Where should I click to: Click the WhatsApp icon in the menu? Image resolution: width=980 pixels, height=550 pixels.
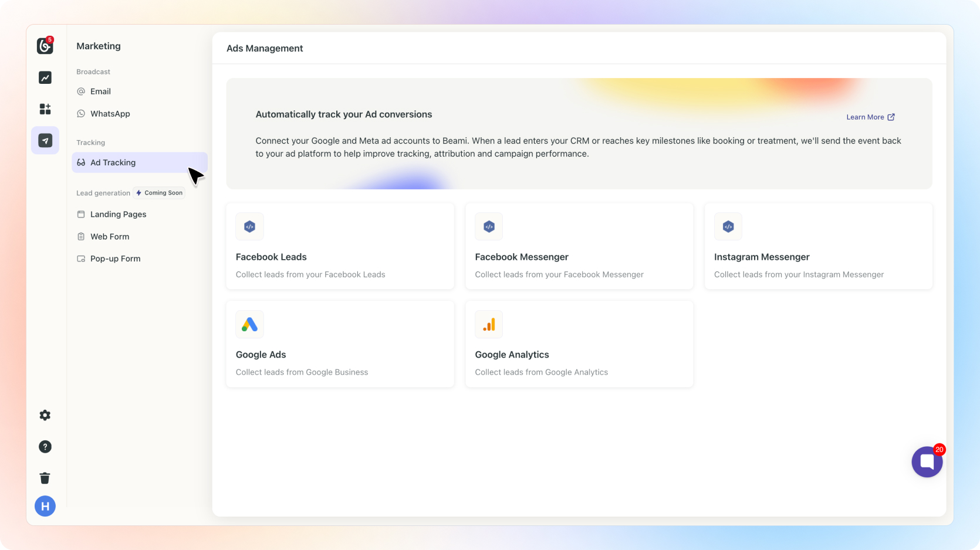81,114
